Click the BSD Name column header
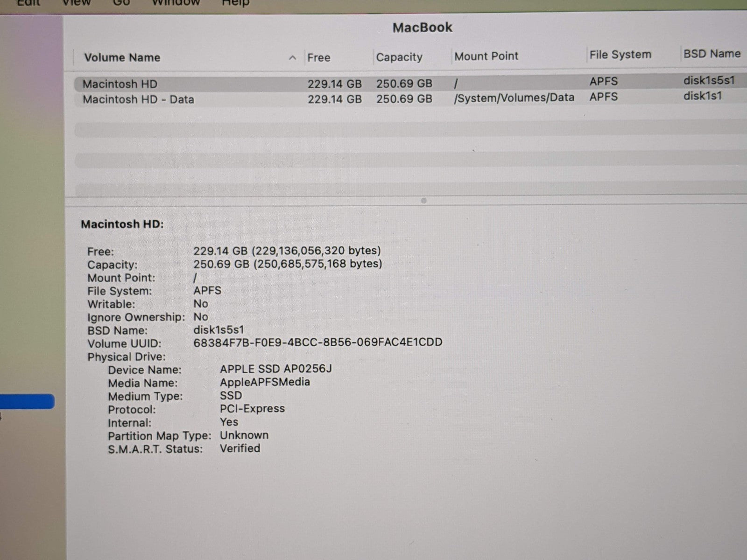747x560 pixels. tap(712, 54)
